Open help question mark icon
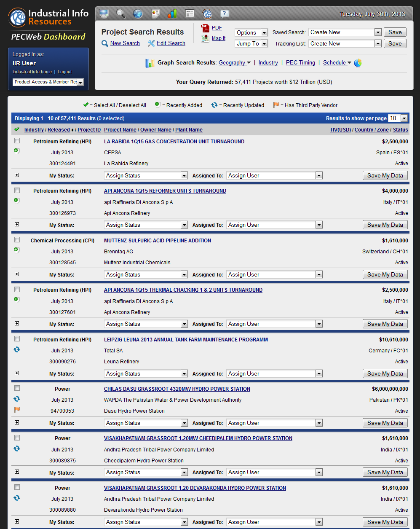The width and height of the screenshot is (420, 529). [x=225, y=14]
